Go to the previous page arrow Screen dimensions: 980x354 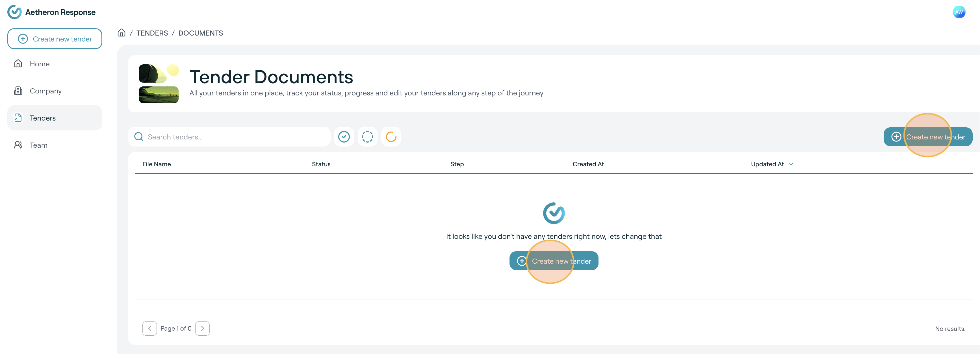(x=149, y=328)
